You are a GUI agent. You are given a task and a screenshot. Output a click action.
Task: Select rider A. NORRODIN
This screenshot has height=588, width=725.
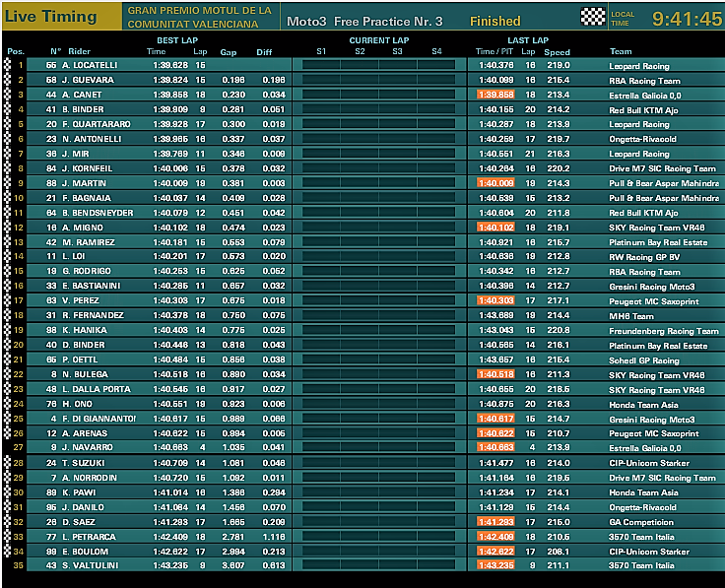(x=90, y=479)
